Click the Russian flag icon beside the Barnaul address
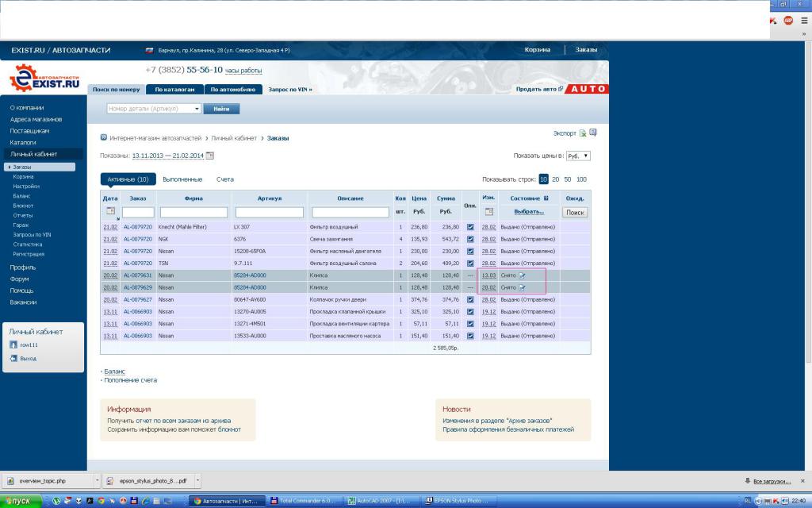Screen dimensions: 812x508 (x=150, y=50)
